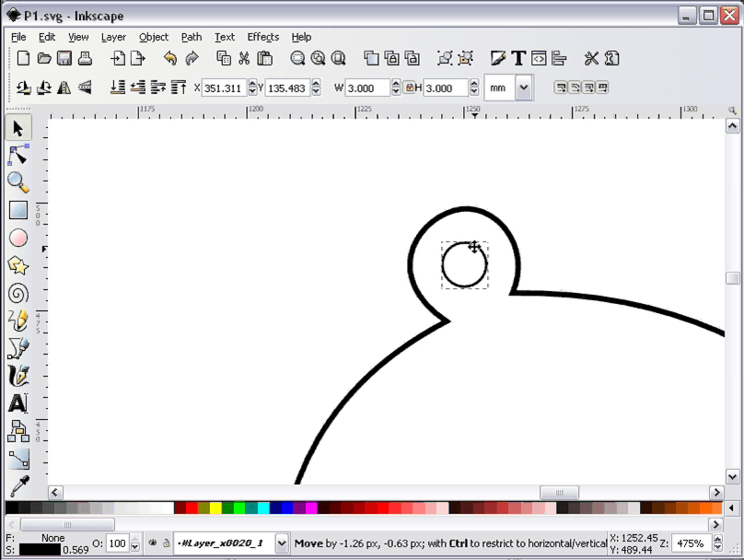Viewport: 744px width, 560px height.
Task: Lock the current layer
Action: click(167, 543)
